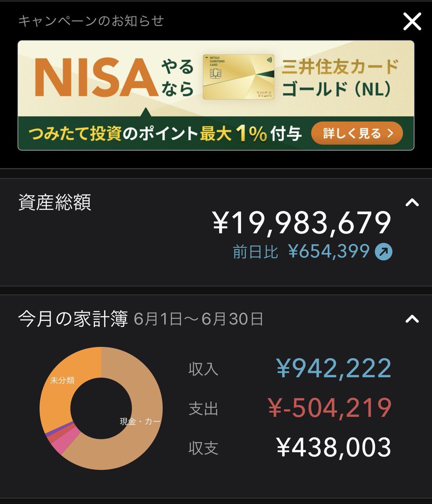
Task: Open the total assets amount ¥19,983,679
Action: (x=302, y=223)
